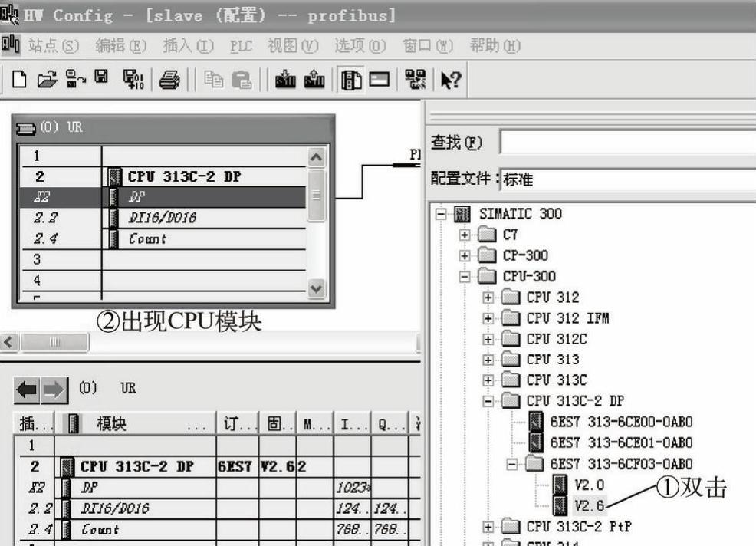Collapse the 6ES7 313-6CF03-0AB0 folder

click(512, 465)
